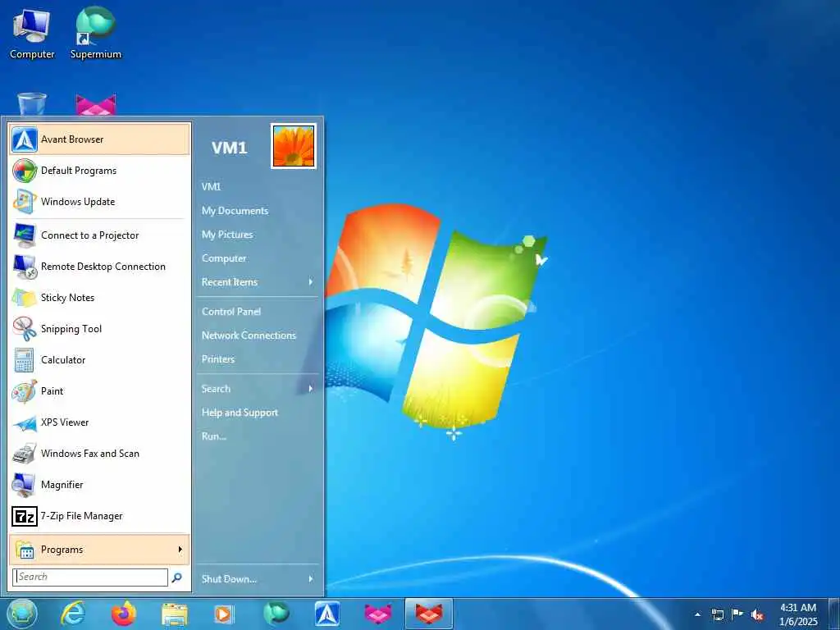
Task: Open Network Connections
Action: tap(249, 336)
